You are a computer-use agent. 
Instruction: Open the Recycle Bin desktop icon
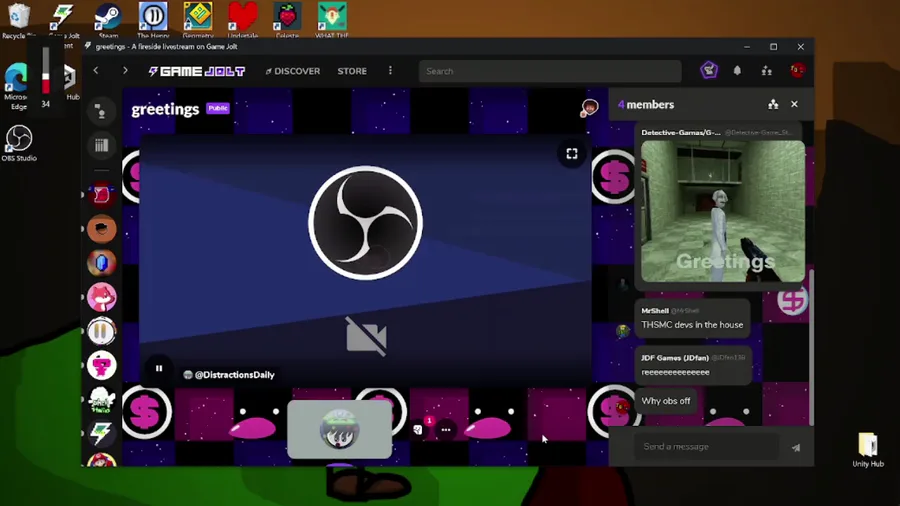click(18, 20)
